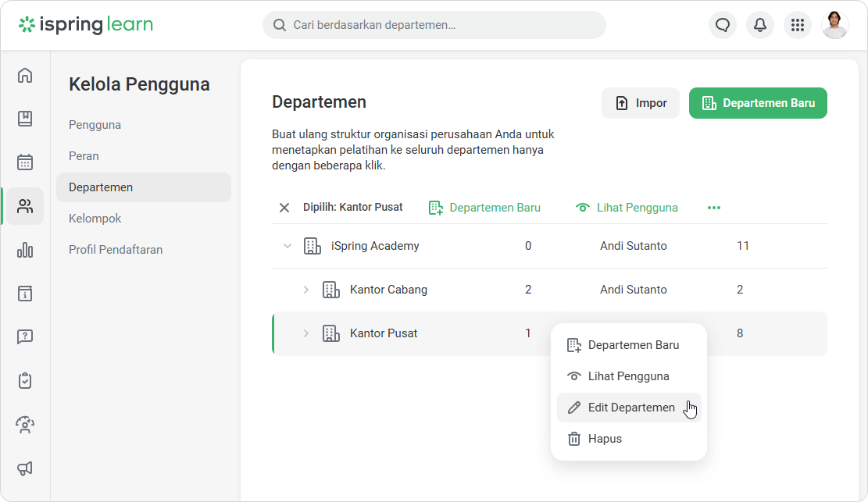Screen dimensions: 868x502
Task: Click the three-dot more actions icon
Action: click(x=713, y=208)
